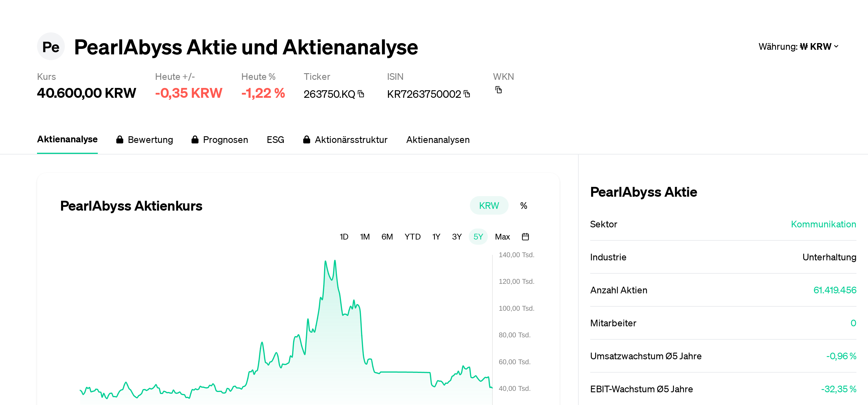Click the lock icon next to Prognosen

click(195, 139)
